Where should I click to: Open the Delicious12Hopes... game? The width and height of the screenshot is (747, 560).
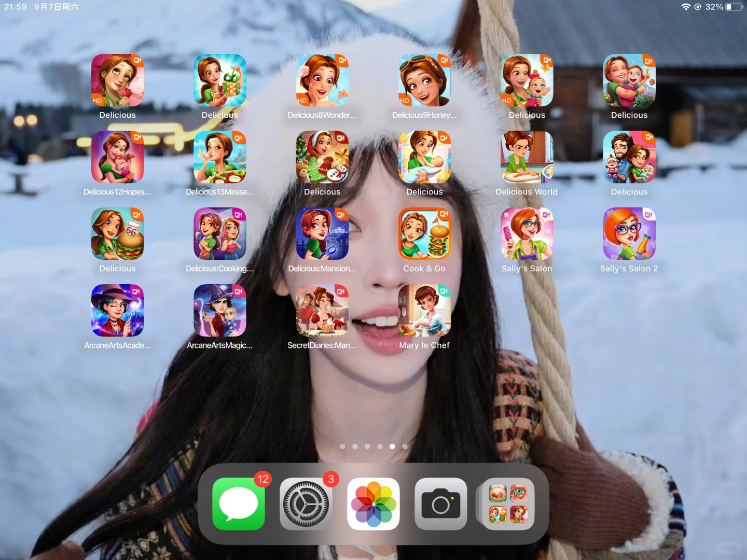pyautogui.click(x=117, y=157)
